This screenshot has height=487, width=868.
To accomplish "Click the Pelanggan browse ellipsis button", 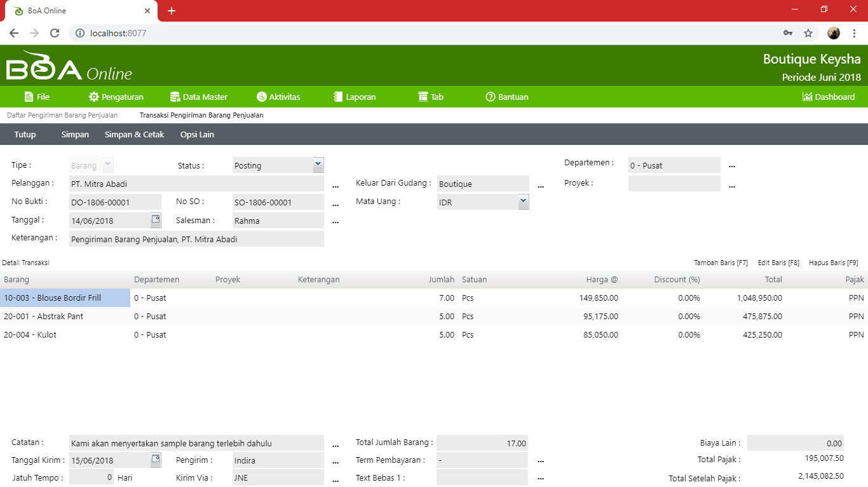I will pyautogui.click(x=336, y=185).
